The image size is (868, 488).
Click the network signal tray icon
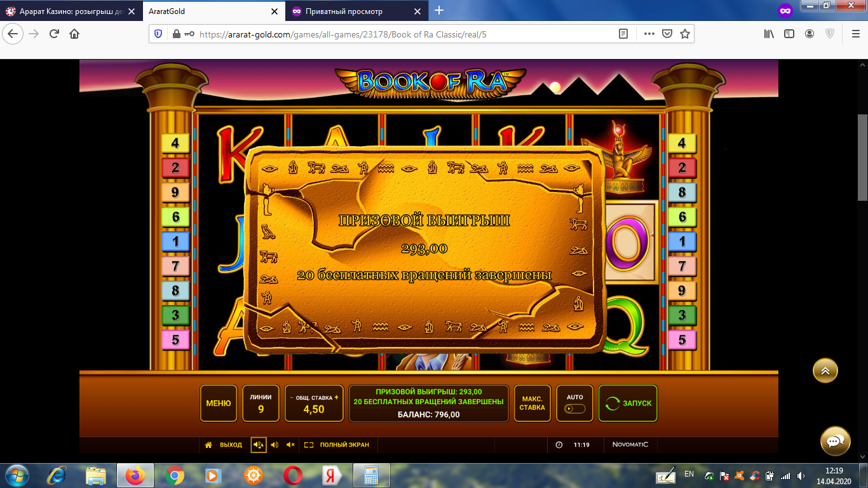pyautogui.click(x=785, y=476)
